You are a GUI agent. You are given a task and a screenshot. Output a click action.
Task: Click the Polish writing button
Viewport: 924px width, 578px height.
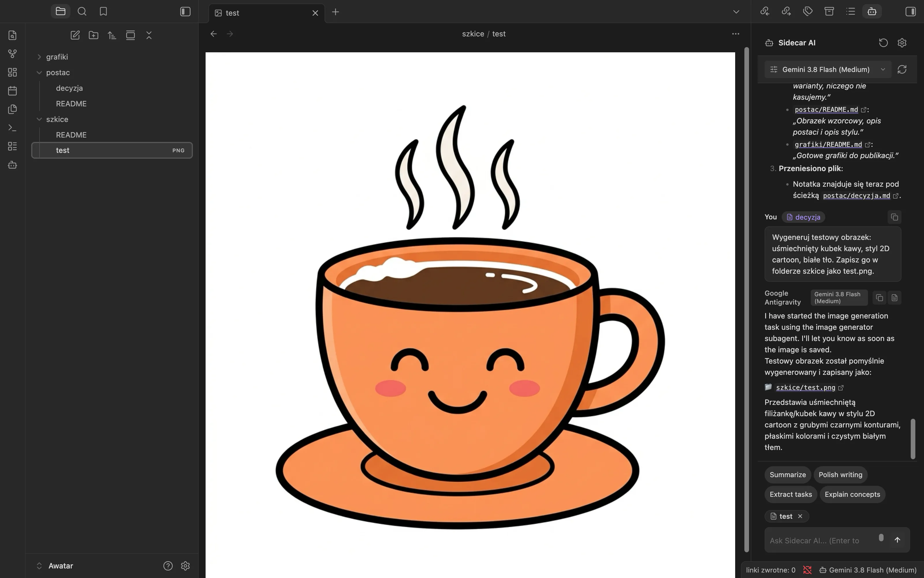(840, 475)
